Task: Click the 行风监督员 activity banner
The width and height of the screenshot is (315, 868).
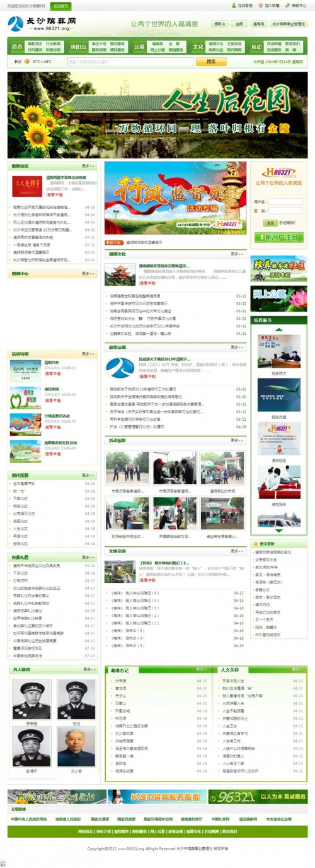Action: coord(175,199)
